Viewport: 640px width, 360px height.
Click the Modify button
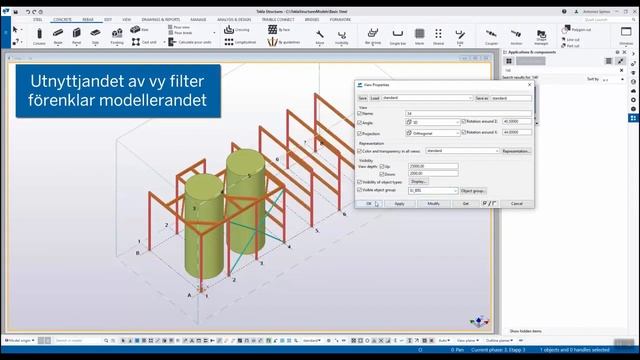pos(433,203)
